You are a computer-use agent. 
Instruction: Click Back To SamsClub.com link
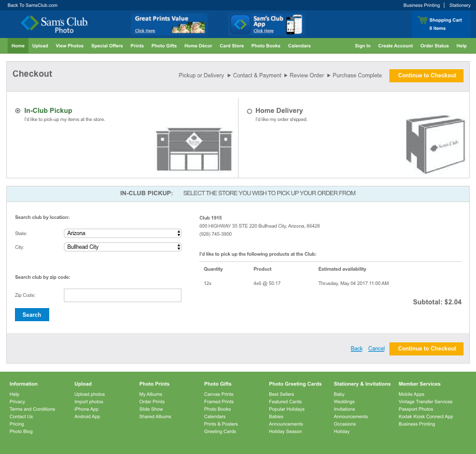(x=32, y=5)
